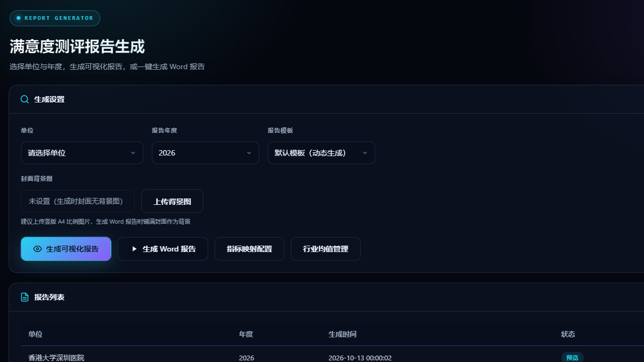Screen dimensions: 644x362
Task: Click the 年度 column header
Action: [x=246, y=334]
